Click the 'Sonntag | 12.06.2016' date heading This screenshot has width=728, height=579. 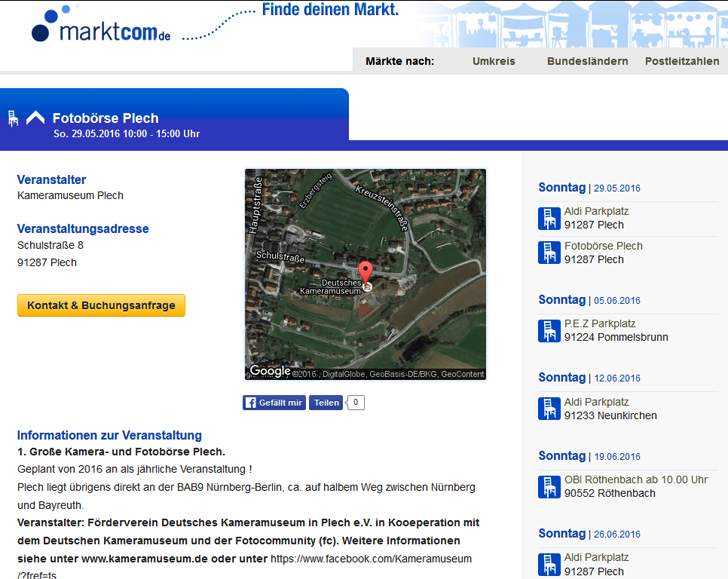pyautogui.click(x=589, y=377)
